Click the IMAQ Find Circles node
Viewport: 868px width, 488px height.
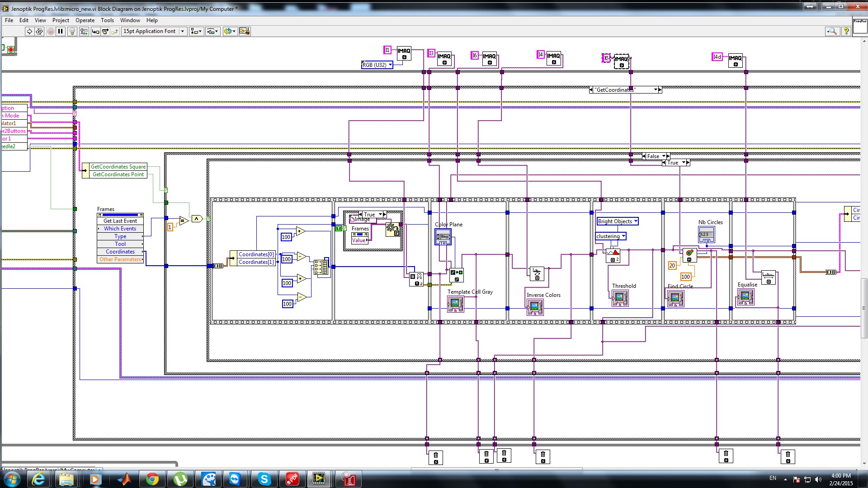pos(689,255)
